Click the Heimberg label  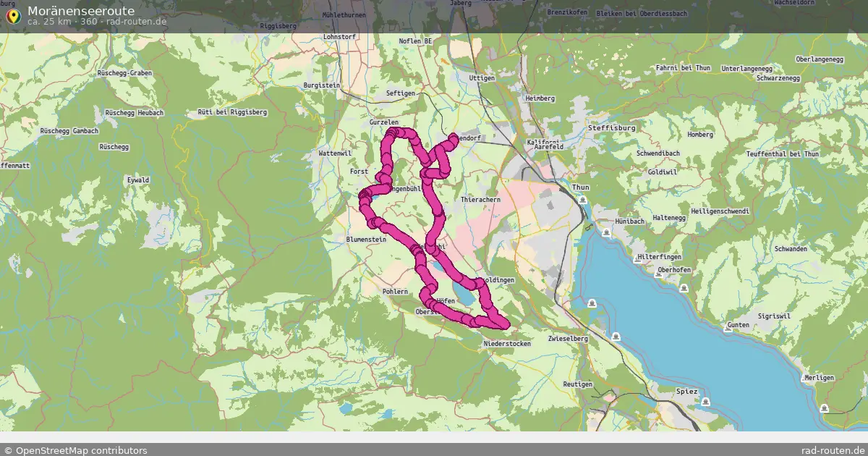540,98
